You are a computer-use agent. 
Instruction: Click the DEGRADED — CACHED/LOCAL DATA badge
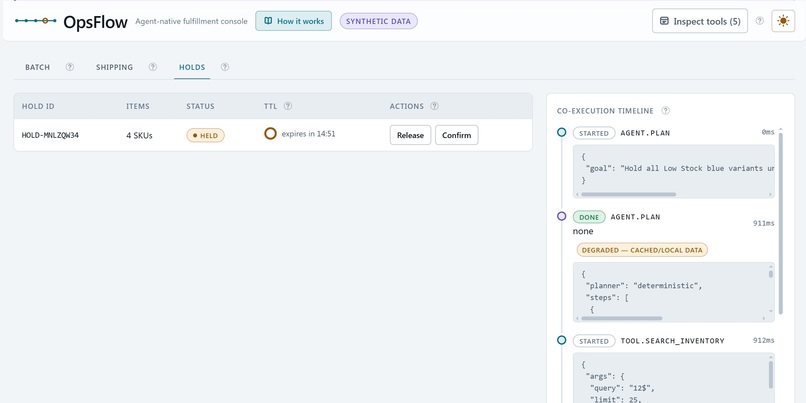tap(642, 250)
